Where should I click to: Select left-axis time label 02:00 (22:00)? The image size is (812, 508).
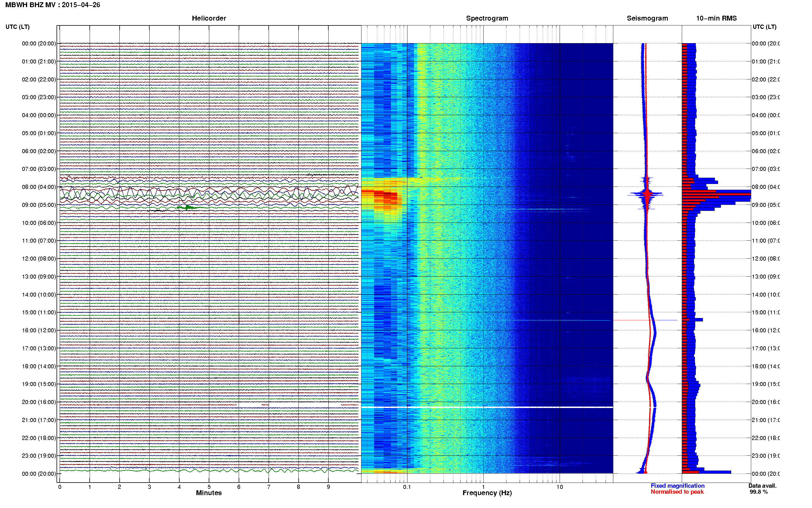click(39, 79)
